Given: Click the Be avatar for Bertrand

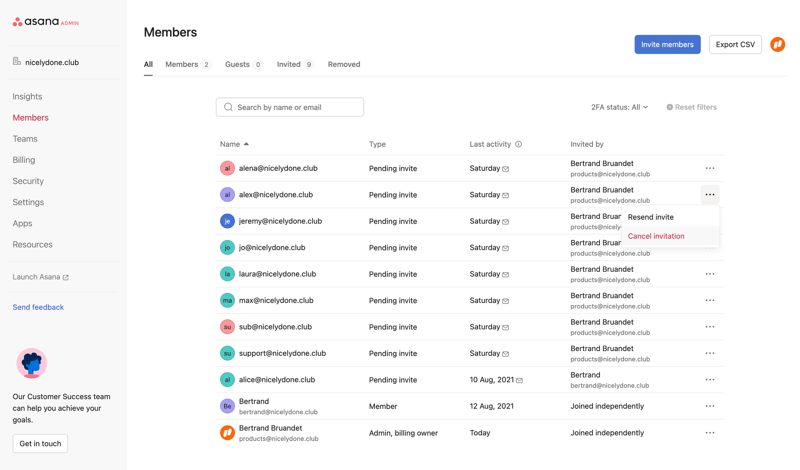Looking at the screenshot, I should tap(227, 406).
